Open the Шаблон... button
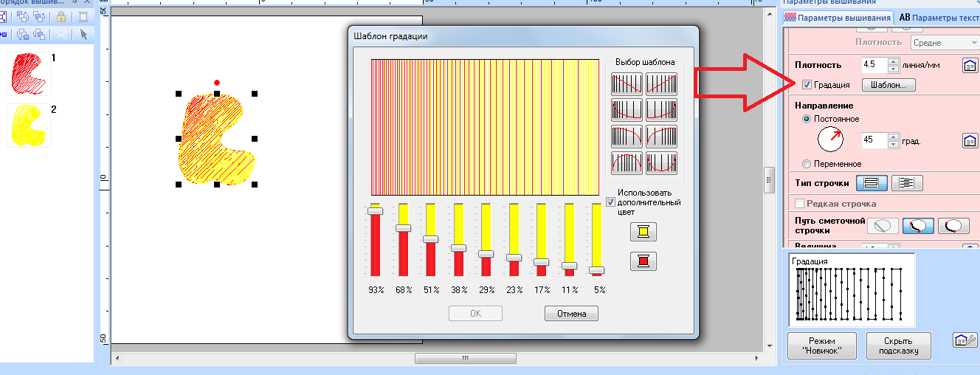Viewport: 980px width, 375px height. (x=888, y=85)
